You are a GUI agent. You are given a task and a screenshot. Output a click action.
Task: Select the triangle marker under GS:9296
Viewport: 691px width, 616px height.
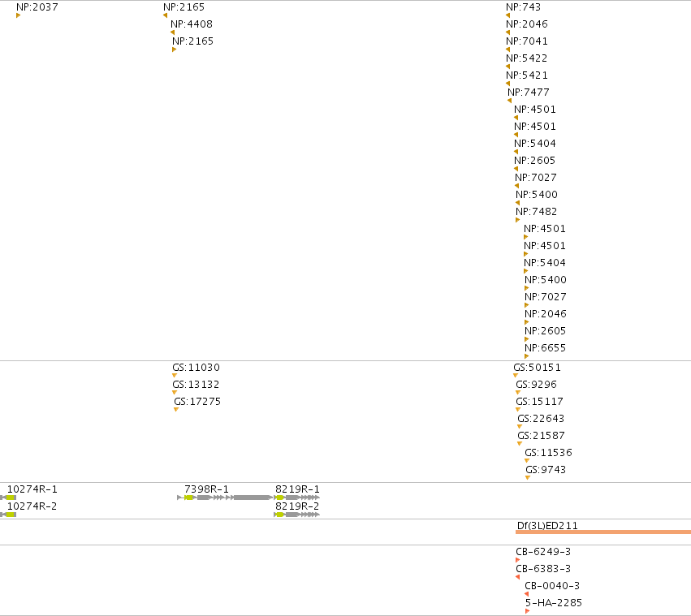coord(518,393)
